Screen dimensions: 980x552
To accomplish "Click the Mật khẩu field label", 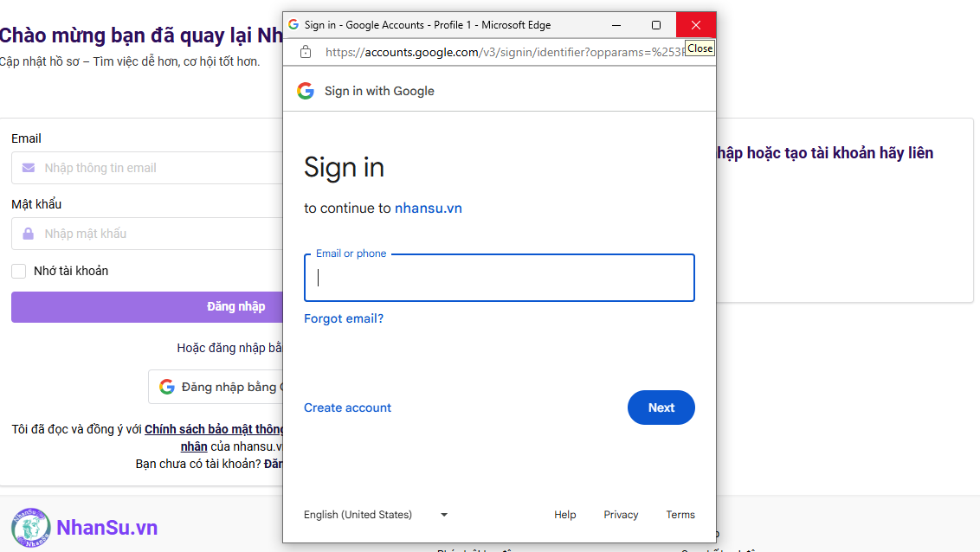I will pyautogui.click(x=36, y=204).
